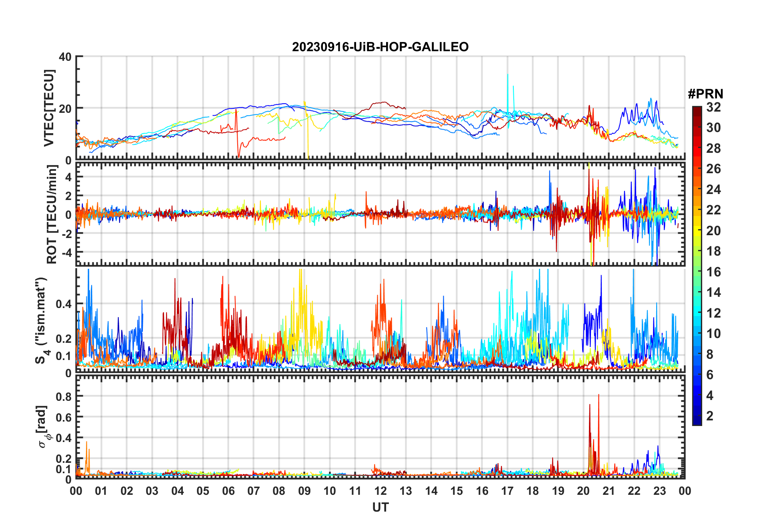The height and width of the screenshot is (532, 761).
Task: Select the PRN colorbar tick label 14
Action: tap(713, 292)
